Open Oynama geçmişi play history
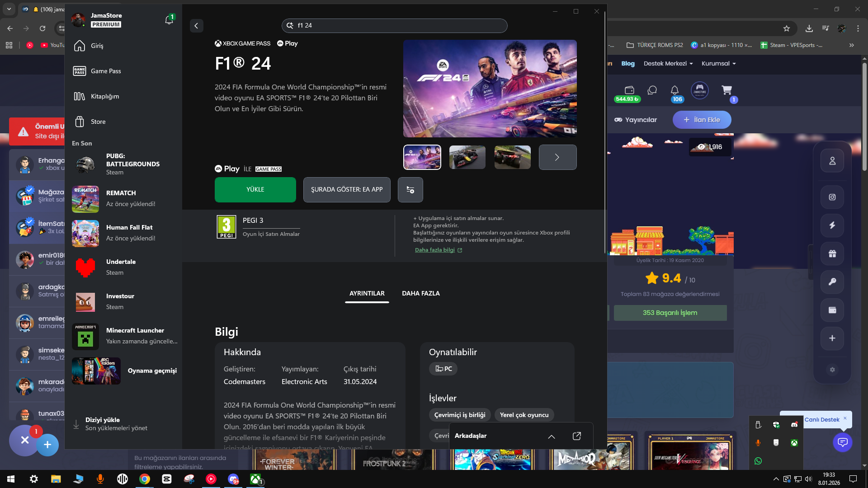This screenshot has width=868, height=488. click(x=123, y=371)
